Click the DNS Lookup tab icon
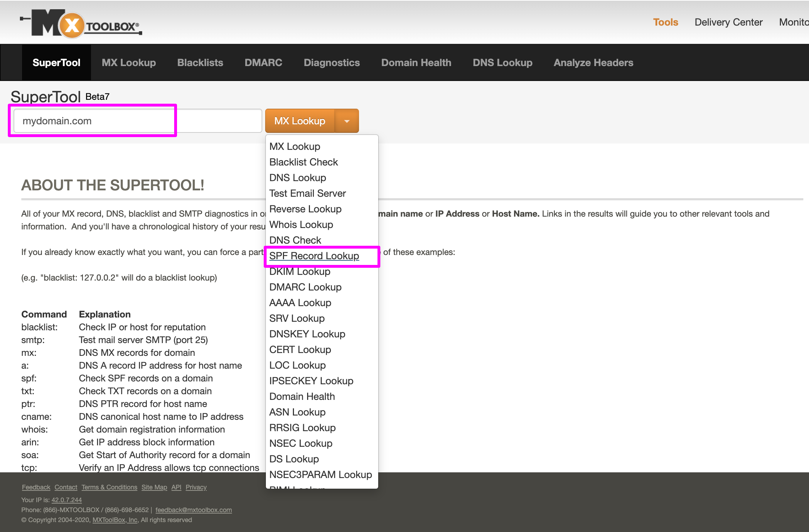The image size is (809, 532). coord(502,62)
